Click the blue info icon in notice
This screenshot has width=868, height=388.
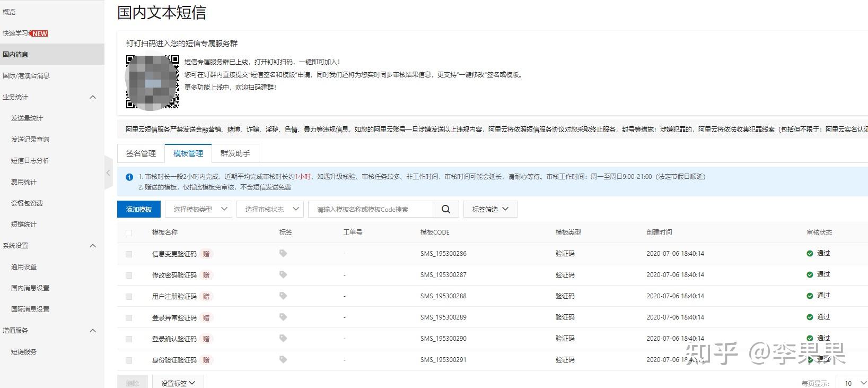129,177
